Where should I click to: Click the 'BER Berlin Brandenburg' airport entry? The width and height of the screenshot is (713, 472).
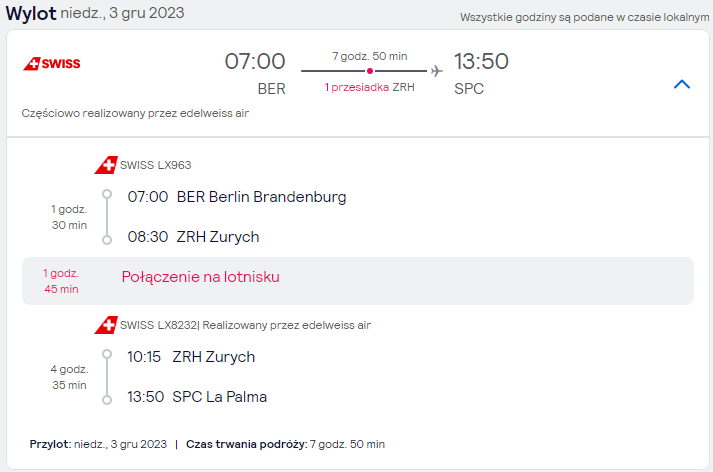coord(261,197)
